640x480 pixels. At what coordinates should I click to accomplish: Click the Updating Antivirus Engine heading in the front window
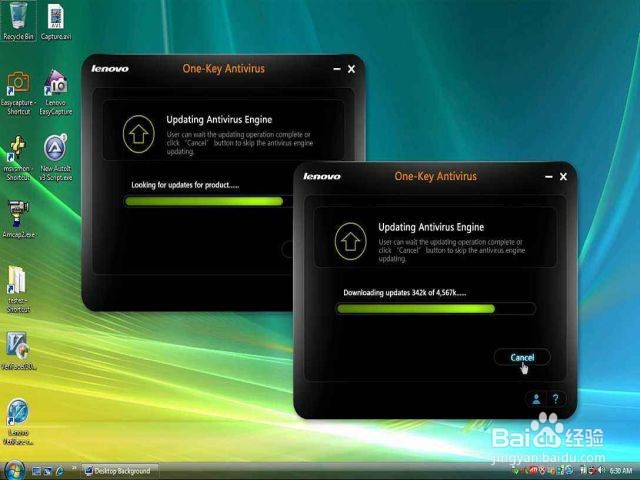click(x=431, y=227)
